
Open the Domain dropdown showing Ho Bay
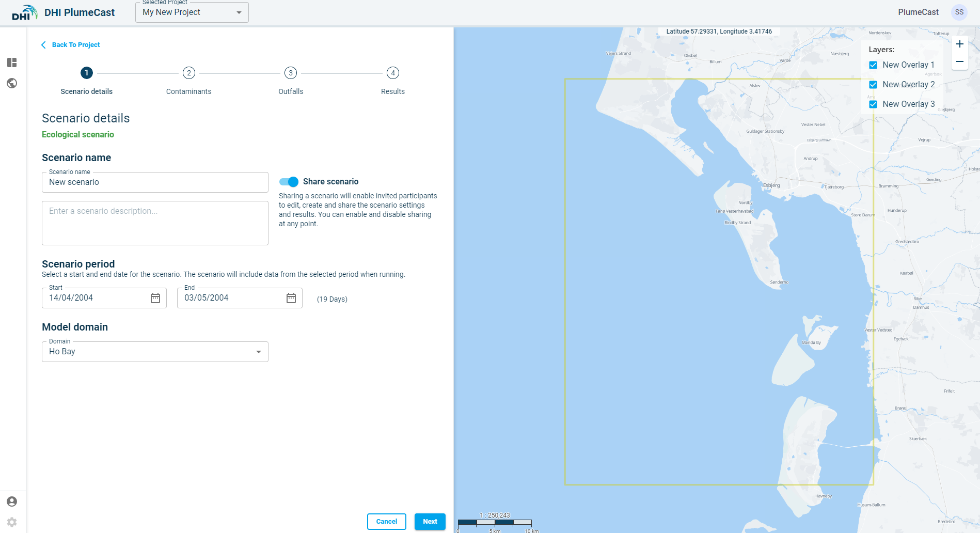[155, 352]
